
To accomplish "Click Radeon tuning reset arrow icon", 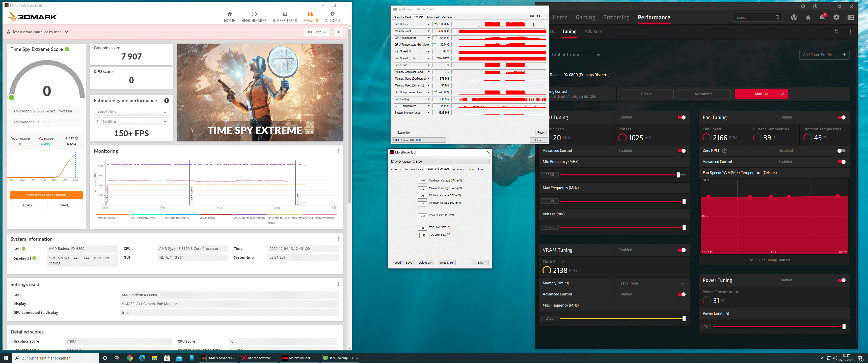I will pyautogui.click(x=836, y=31).
